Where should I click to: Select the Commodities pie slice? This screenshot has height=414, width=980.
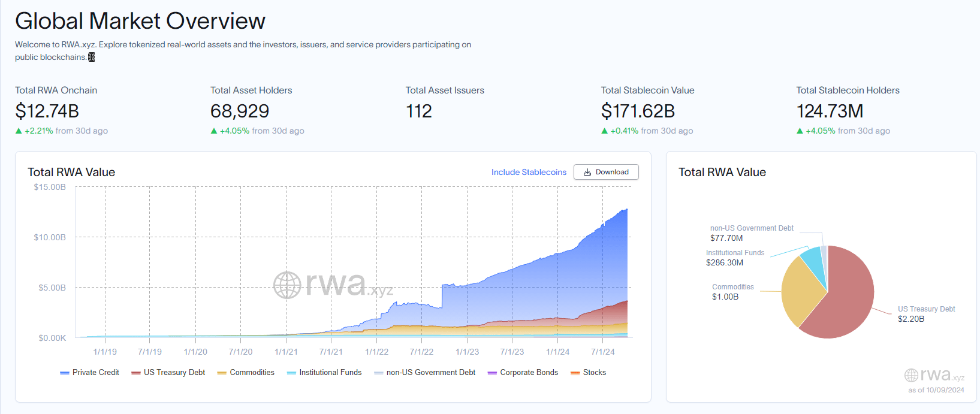pyautogui.click(x=800, y=292)
